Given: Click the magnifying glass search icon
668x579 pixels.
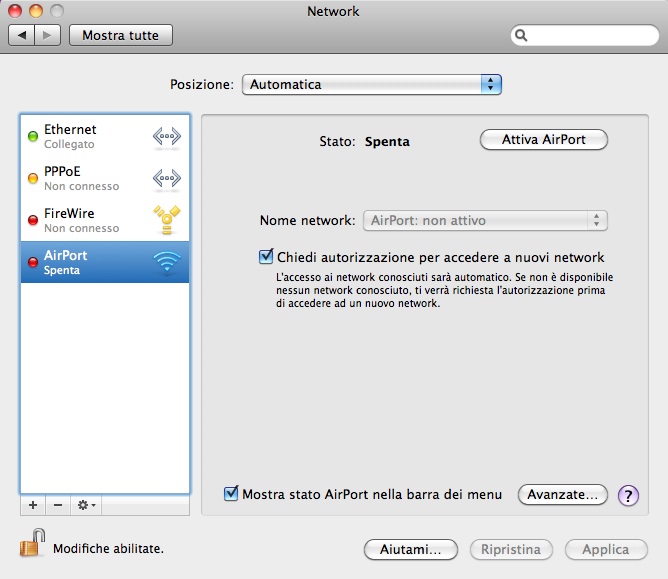Looking at the screenshot, I should [521, 35].
